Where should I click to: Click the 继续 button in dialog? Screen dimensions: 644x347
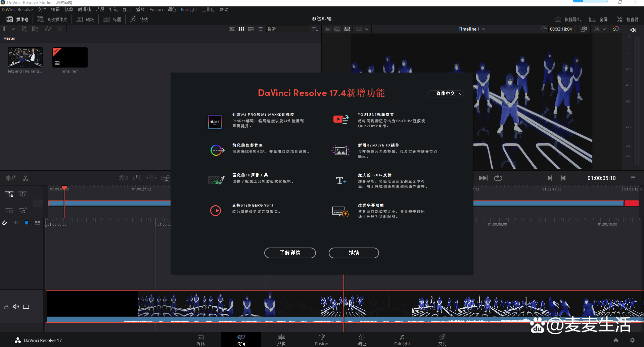[354, 253]
